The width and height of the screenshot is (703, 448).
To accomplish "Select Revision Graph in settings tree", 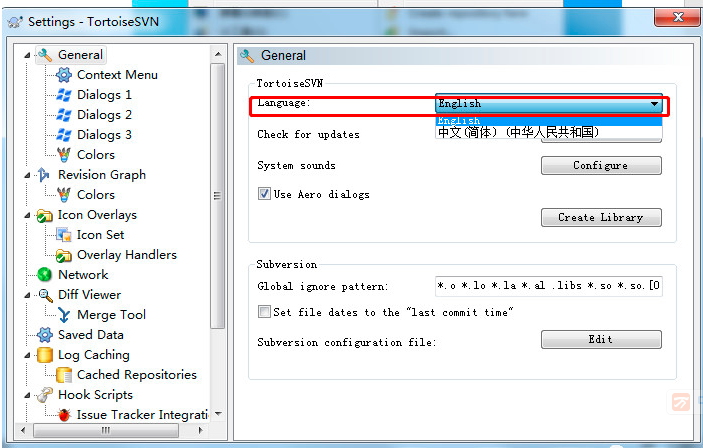I will [x=102, y=175].
